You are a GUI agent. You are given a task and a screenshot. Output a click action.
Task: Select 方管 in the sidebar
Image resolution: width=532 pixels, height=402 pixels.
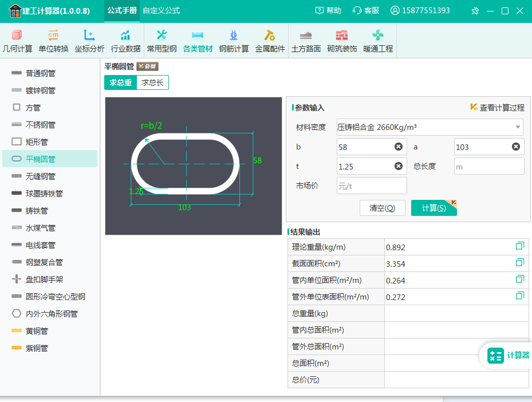tap(50, 108)
